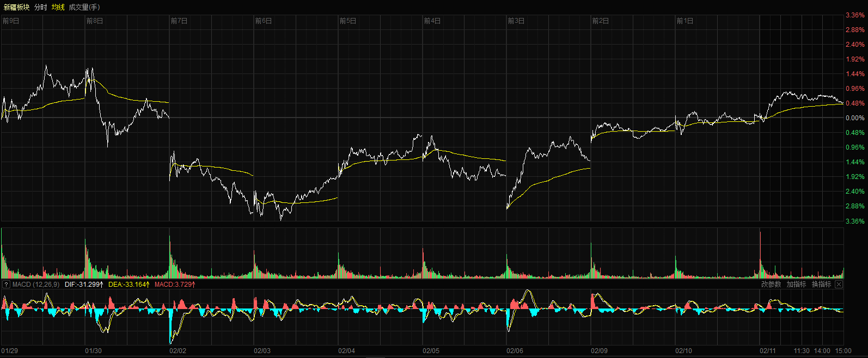868x358 pixels.
Task: Click 加指标 to add an indicator
Action: pyautogui.click(x=796, y=285)
